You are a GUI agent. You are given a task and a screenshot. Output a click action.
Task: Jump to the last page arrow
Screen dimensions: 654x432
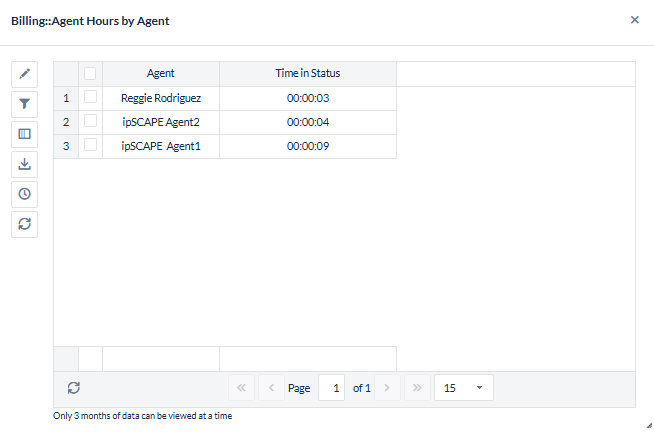417,388
